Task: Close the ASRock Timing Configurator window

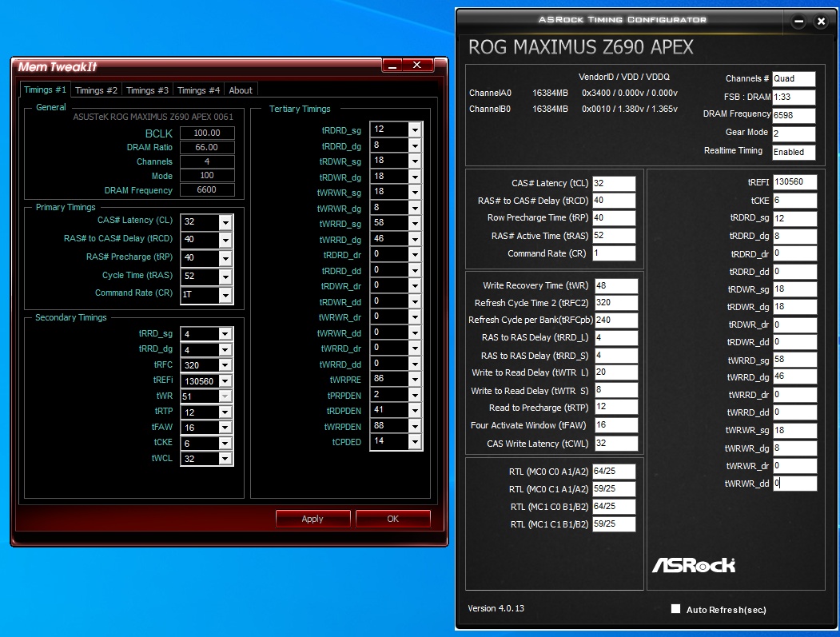Action: click(x=821, y=22)
